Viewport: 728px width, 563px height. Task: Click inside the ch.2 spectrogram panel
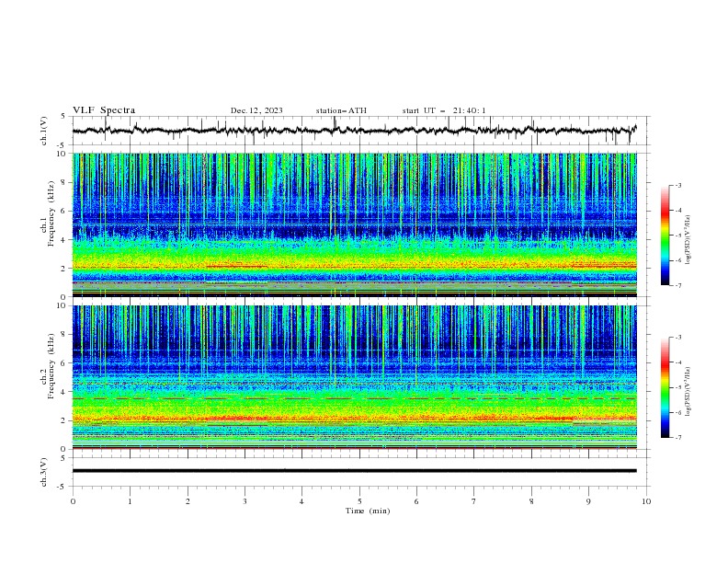(x=355, y=377)
